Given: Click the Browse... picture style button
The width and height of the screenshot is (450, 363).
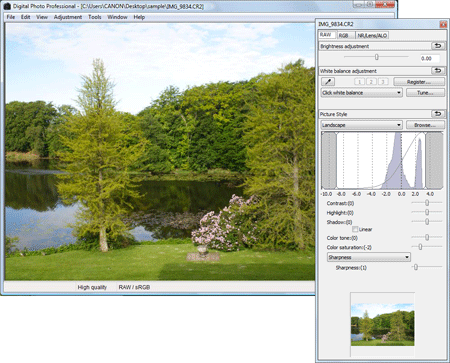Looking at the screenshot, I should pos(425,125).
